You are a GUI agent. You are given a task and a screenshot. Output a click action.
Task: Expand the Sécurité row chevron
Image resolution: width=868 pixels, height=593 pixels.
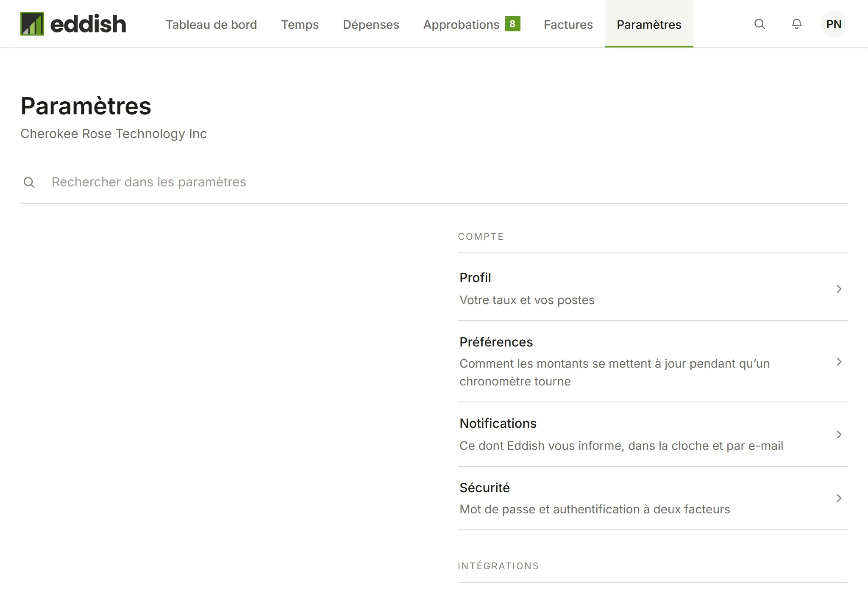(839, 498)
